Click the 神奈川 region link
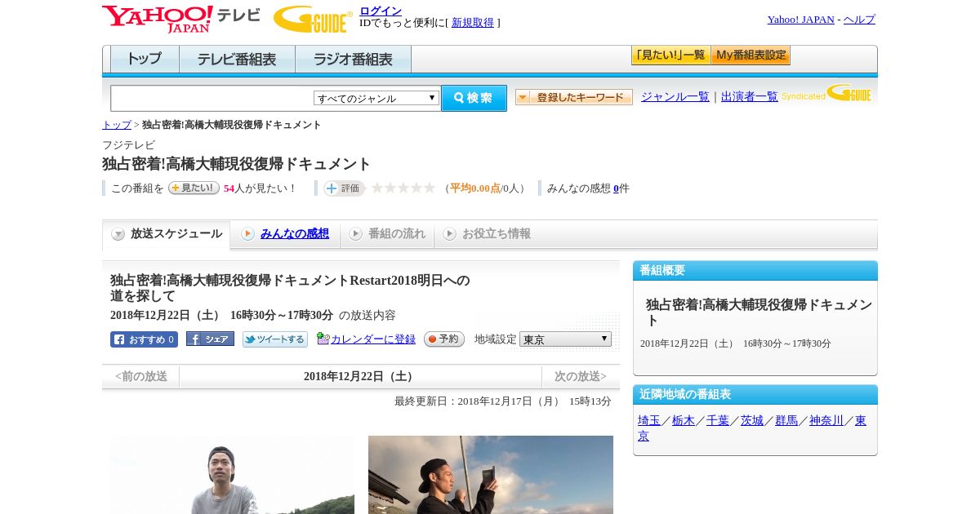The image size is (980, 514). click(x=826, y=420)
